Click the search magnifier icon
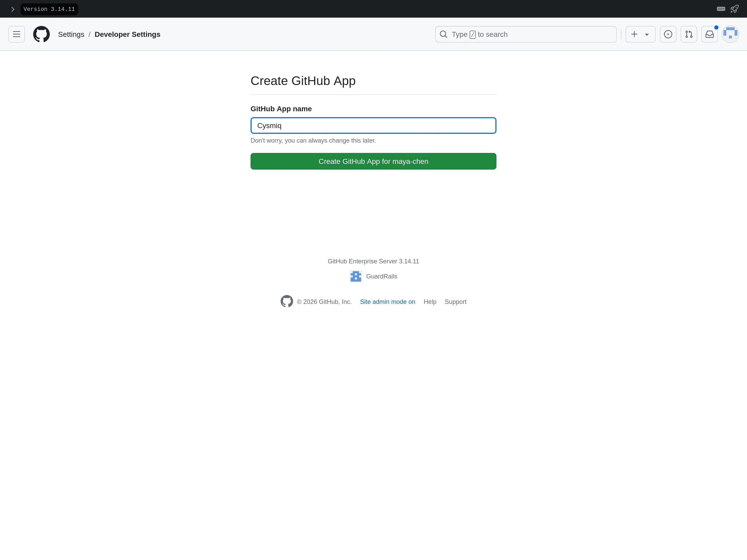 pyautogui.click(x=444, y=34)
